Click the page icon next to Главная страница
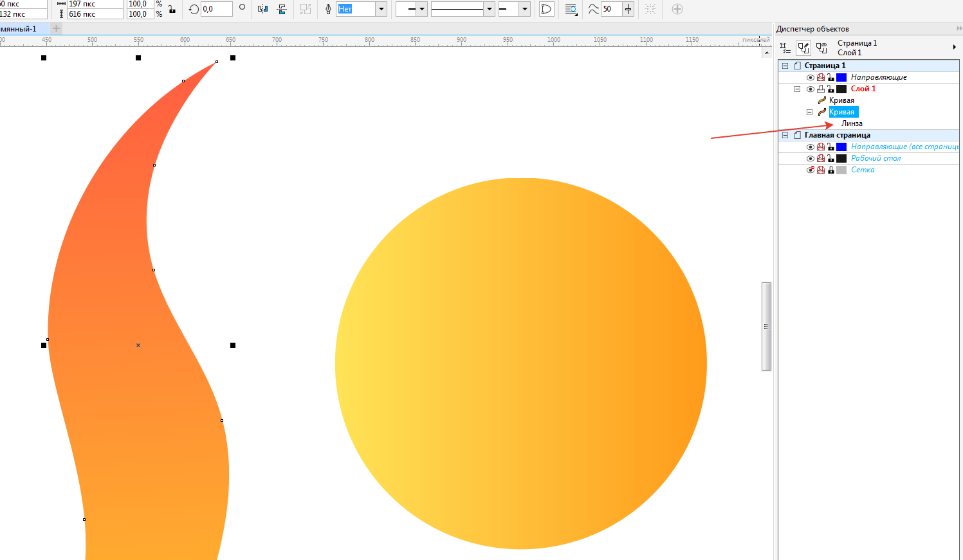This screenshot has height=560, width=963. click(797, 135)
